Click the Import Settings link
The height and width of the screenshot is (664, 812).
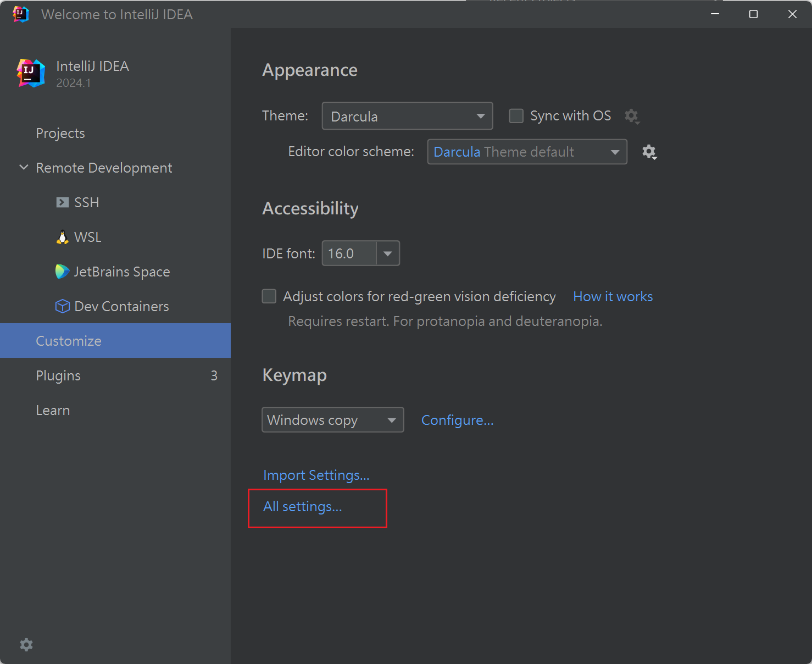(316, 475)
